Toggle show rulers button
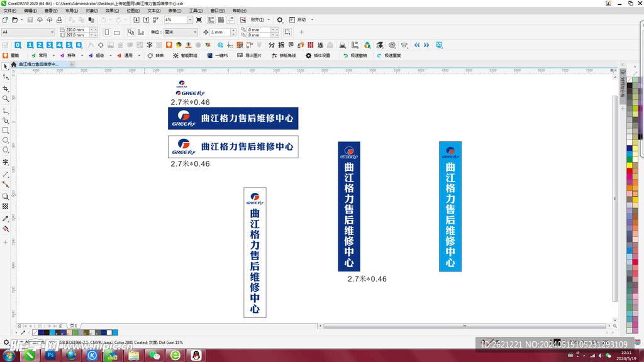Screen dimensions: 644x362 tap(211, 19)
